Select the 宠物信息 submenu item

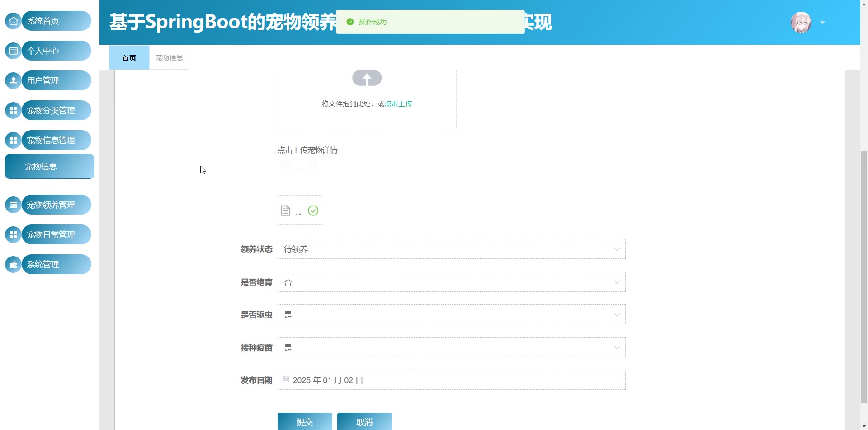coord(50,166)
